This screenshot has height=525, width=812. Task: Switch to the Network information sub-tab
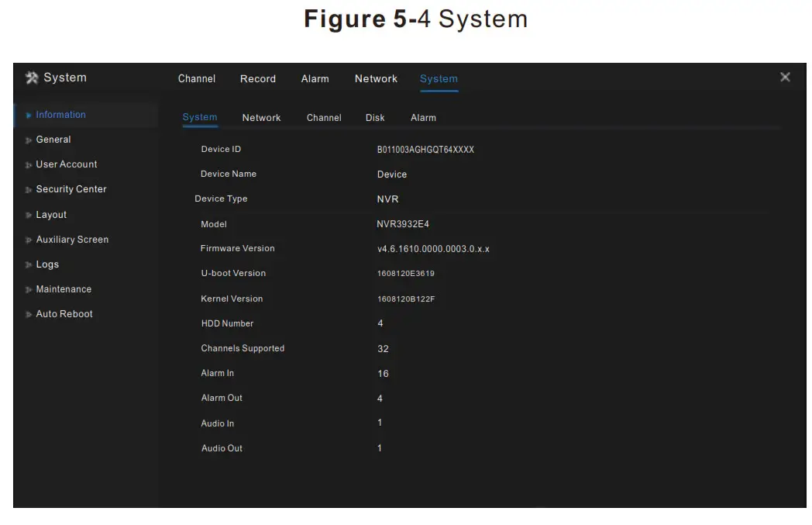(261, 117)
